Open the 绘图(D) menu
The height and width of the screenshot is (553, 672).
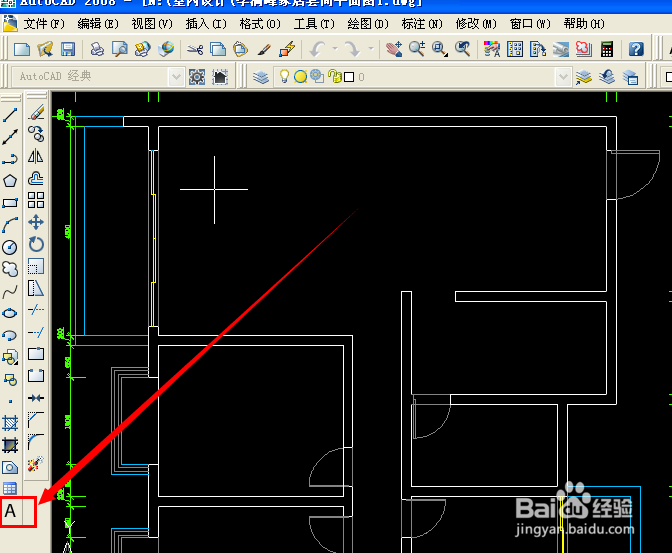click(368, 24)
